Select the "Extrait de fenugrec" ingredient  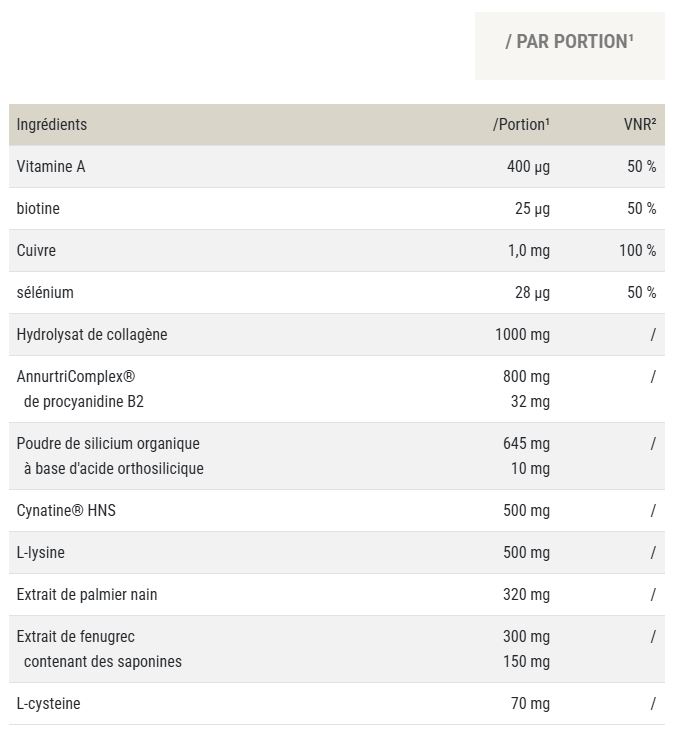[x=76, y=637]
